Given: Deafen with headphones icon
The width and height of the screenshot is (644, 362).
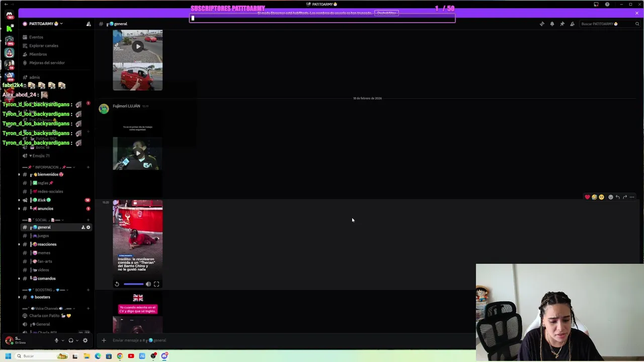Looking at the screenshot, I should coord(70,340).
